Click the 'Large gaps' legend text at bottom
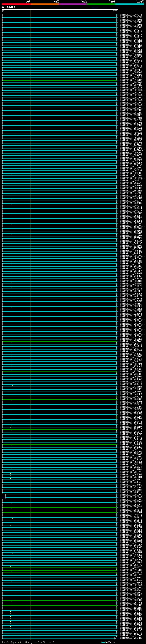 coord(10,642)
